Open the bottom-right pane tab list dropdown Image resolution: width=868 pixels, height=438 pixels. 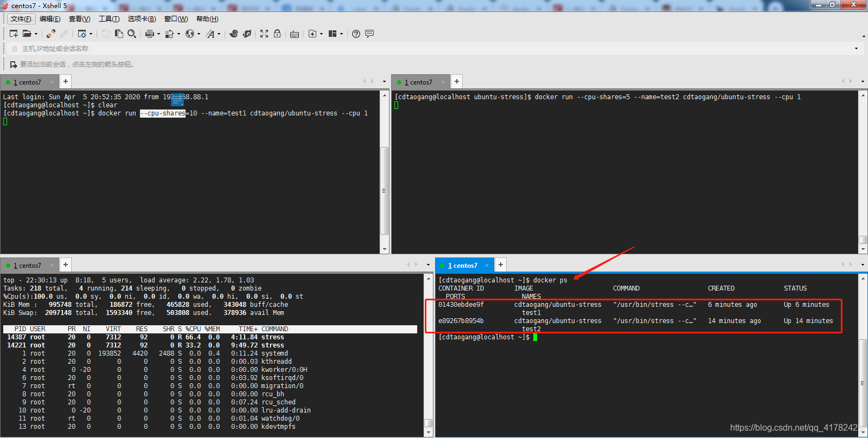tap(863, 265)
